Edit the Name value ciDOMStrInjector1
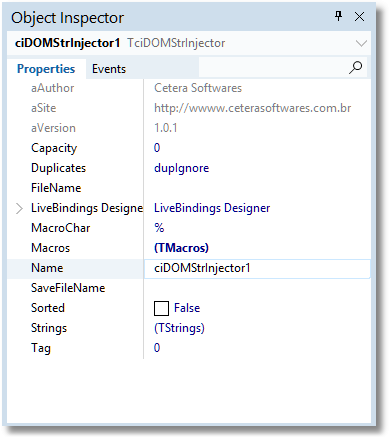The image size is (390, 440). (257, 268)
